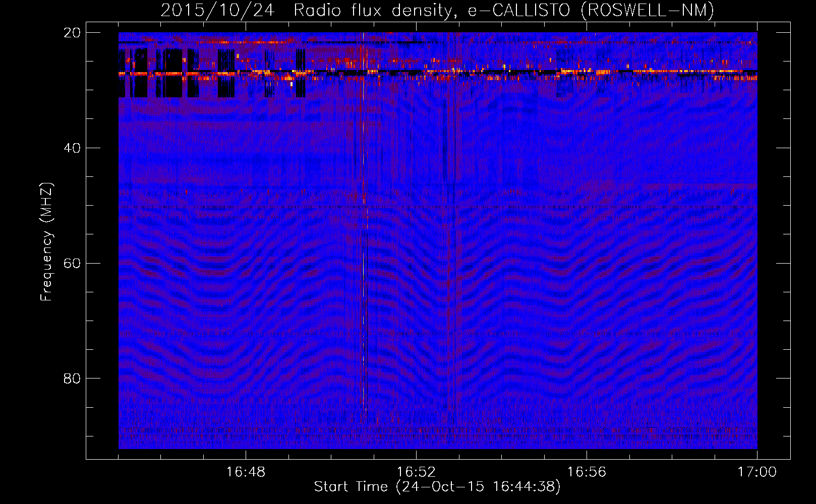
Task: Click the '16:52' time tick label
Action: coord(416,472)
